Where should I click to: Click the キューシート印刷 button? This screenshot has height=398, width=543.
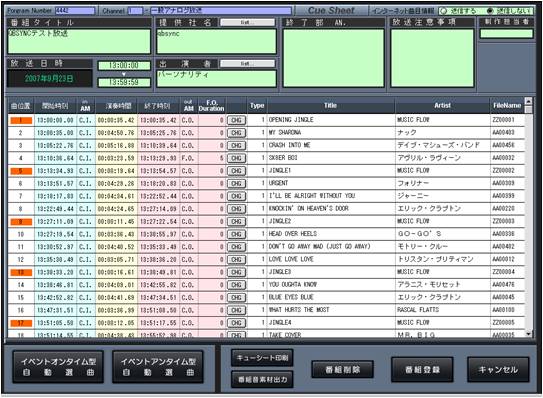tap(262, 358)
